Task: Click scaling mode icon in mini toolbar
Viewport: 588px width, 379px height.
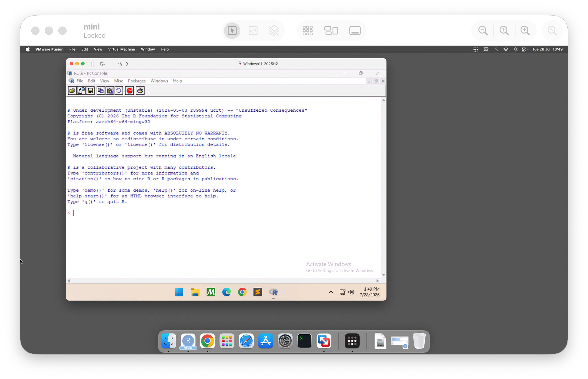Action: point(253,31)
